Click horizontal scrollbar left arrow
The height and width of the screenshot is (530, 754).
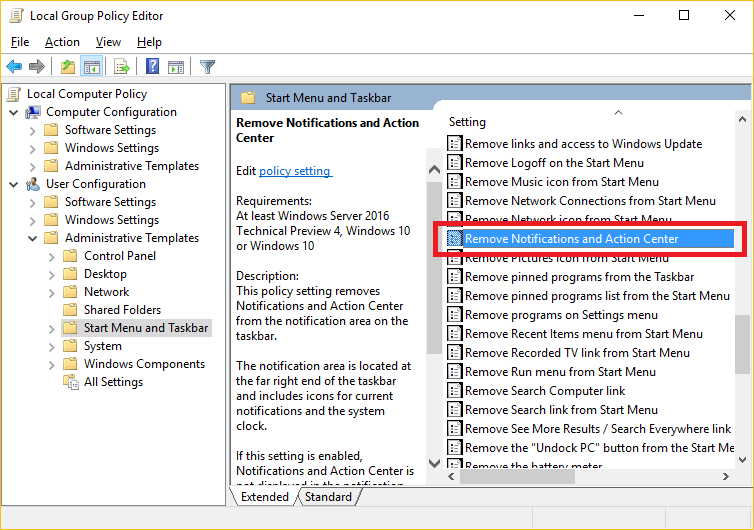[451, 476]
